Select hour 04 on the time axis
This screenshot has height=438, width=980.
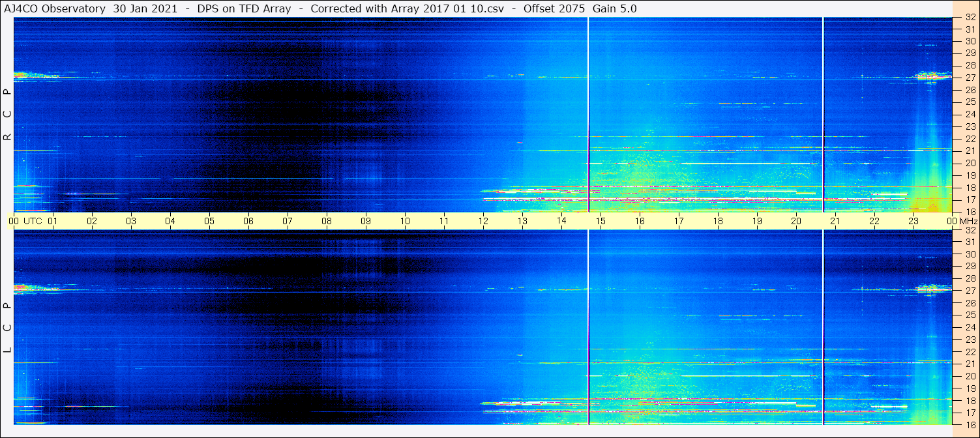(x=170, y=221)
